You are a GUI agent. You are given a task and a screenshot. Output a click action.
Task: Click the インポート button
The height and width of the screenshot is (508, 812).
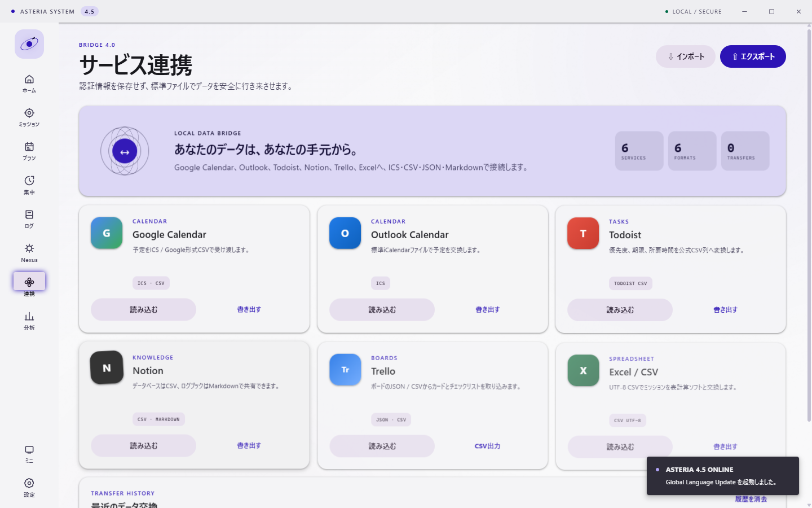(x=686, y=56)
